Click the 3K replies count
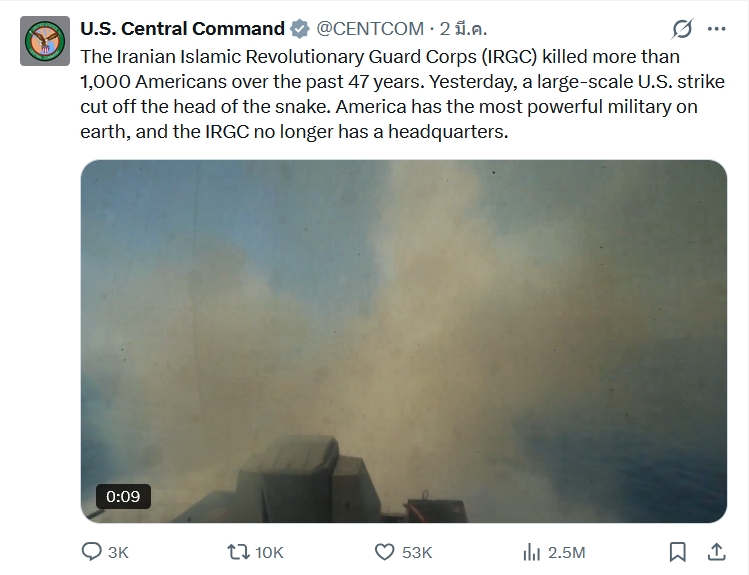 [118, 552]
